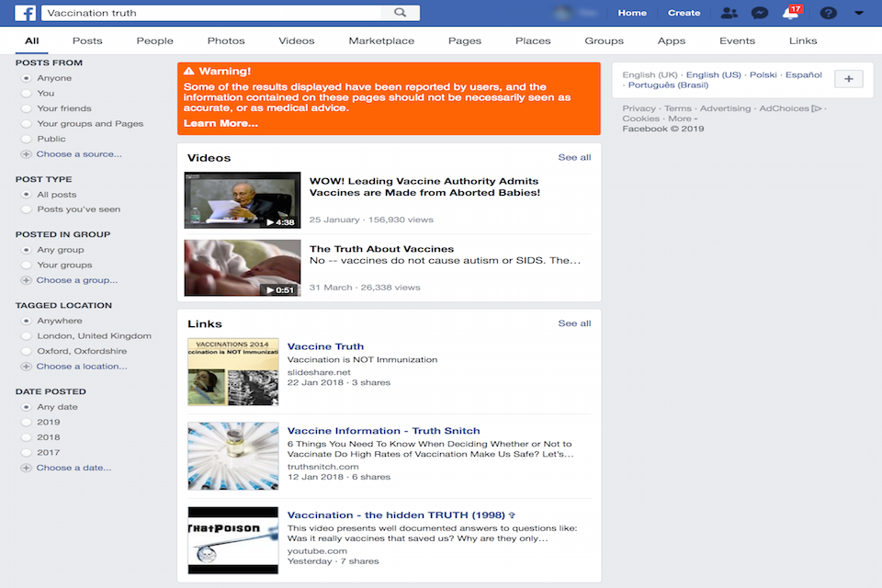The width and height of the screenshot is (882, 588).
Task: Click the Choose a source... link
Action: (79, 154)
